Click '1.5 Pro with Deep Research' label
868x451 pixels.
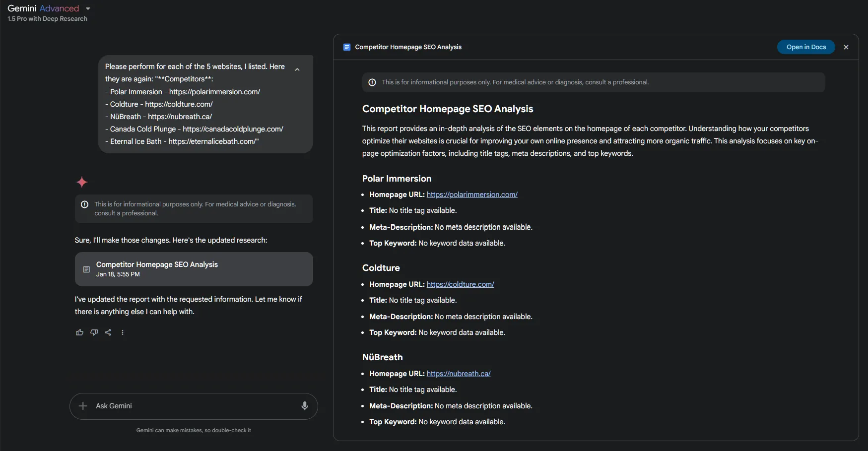click(x=48, y=19)
